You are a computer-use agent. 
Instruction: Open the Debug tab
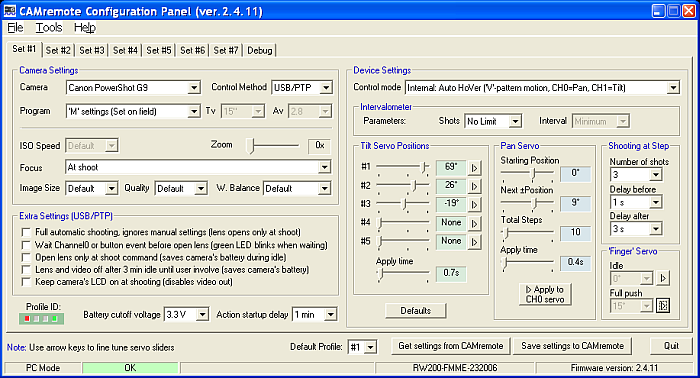[259, 50]
